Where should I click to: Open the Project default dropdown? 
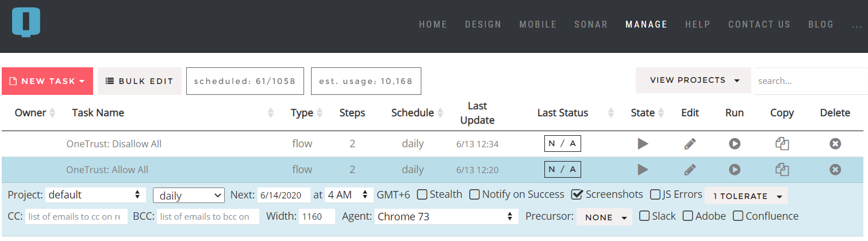tap(95, 195)
